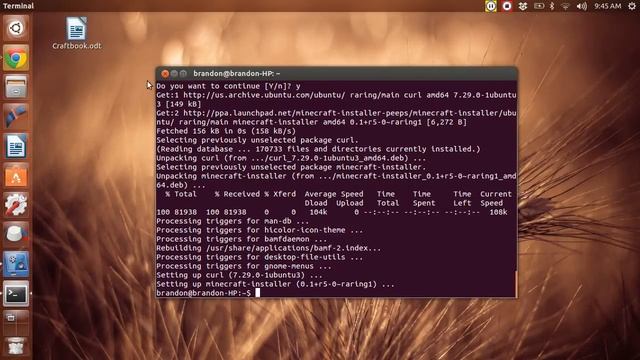Open Ubuntu Software Center from the dock
Screen dimensions: 640x360
click(x=16, y=176)
